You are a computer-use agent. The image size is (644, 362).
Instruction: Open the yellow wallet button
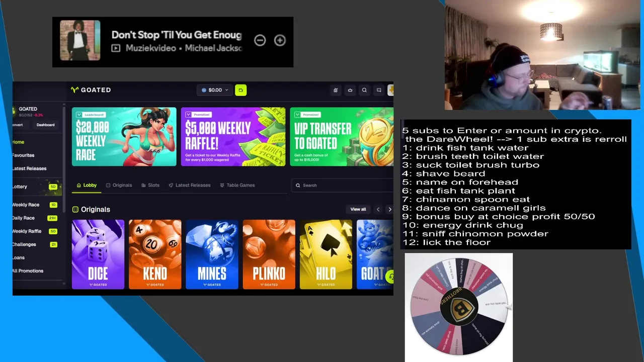click(240, 90)
